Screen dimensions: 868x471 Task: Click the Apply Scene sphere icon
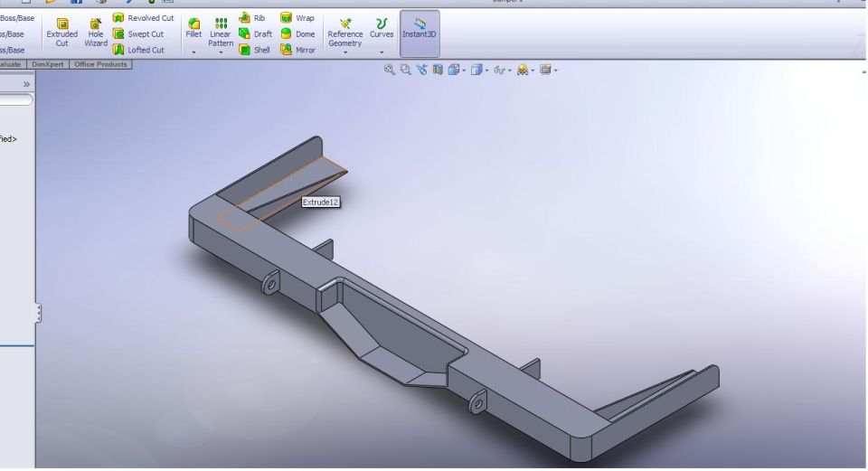point(522,70)
